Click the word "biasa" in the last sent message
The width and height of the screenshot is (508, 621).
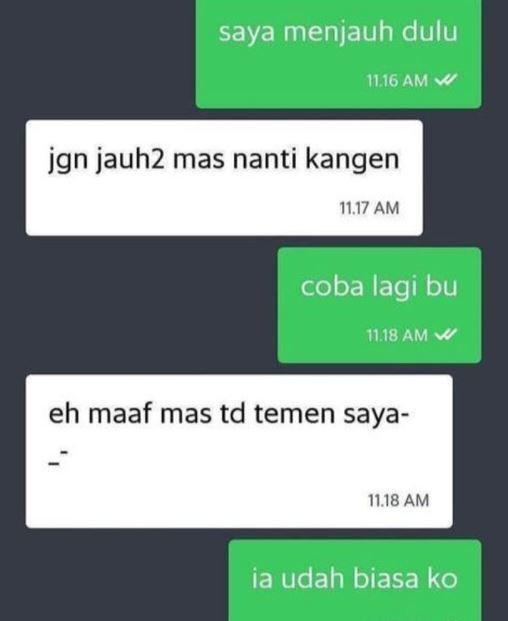[386, 579]
